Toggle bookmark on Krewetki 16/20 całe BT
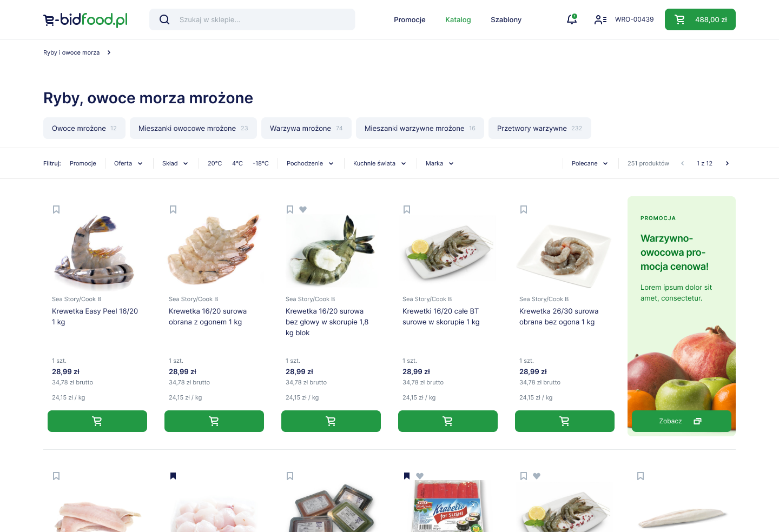This screenshot has width=779, height=532. click(407, 209)
